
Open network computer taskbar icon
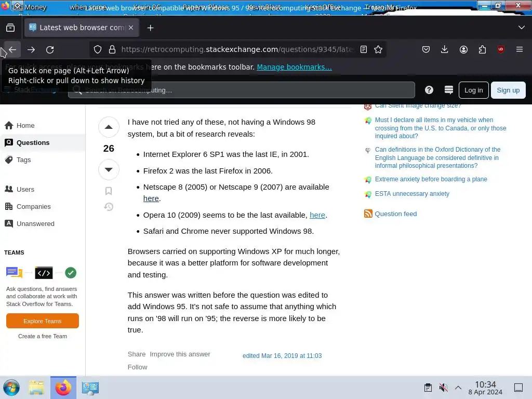pyautogui.click(x=90, y=388)
